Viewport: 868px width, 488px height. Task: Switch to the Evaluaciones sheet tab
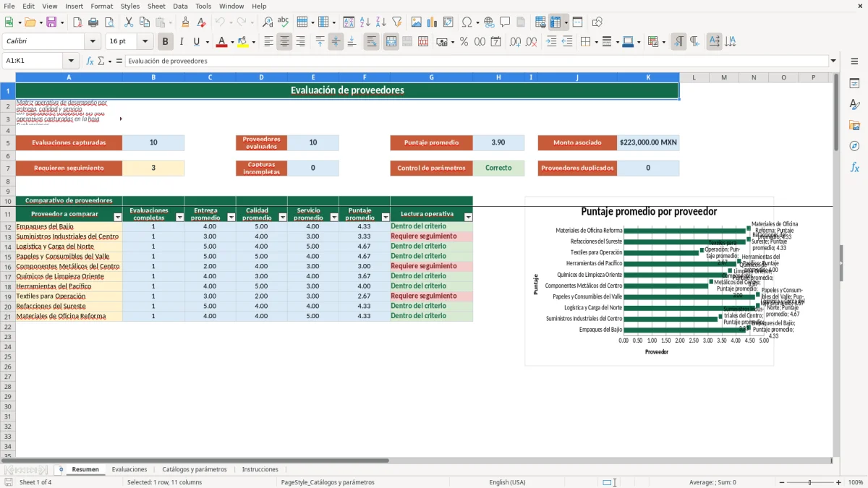tap(129, 469)
